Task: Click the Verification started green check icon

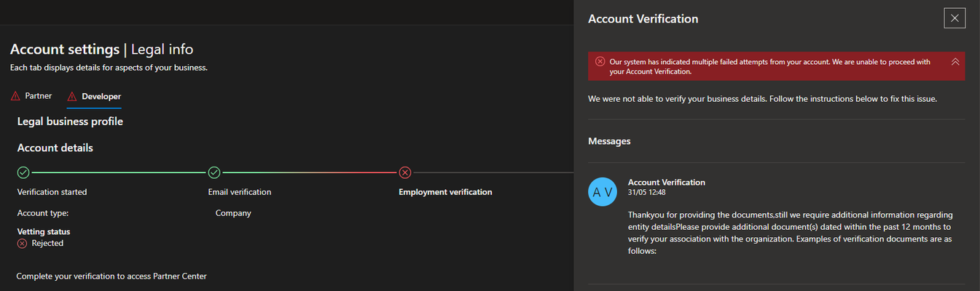Action: click(23, 172)
